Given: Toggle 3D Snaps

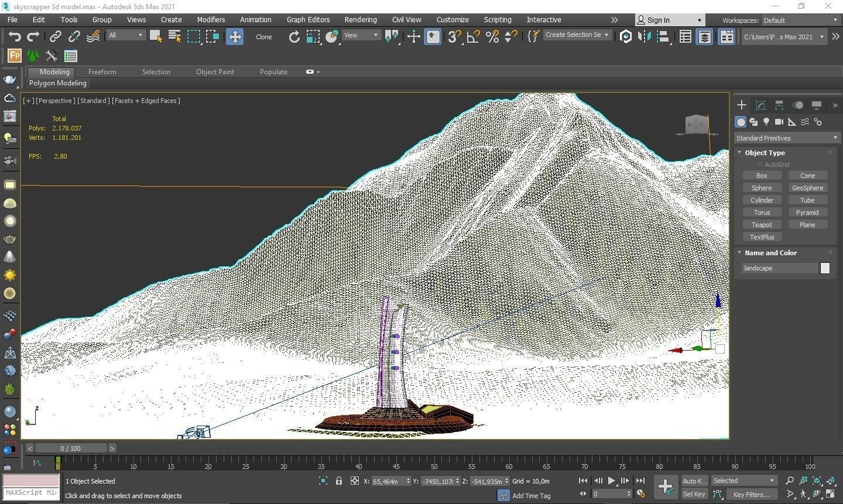Looking at the screenshot, I should pyautogui.click(x=454, y=37).
